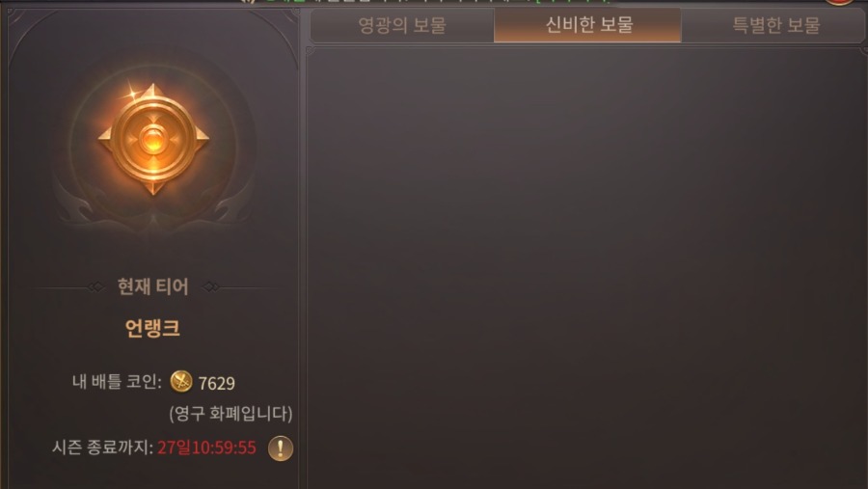The image size is (868, 489).
Task: Click the 7629 battle coin amount
Action: 216,383
